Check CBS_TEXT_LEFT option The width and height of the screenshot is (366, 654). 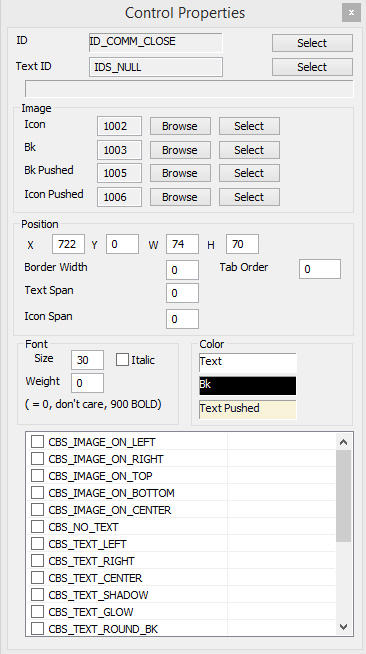[x=38, y=544]
